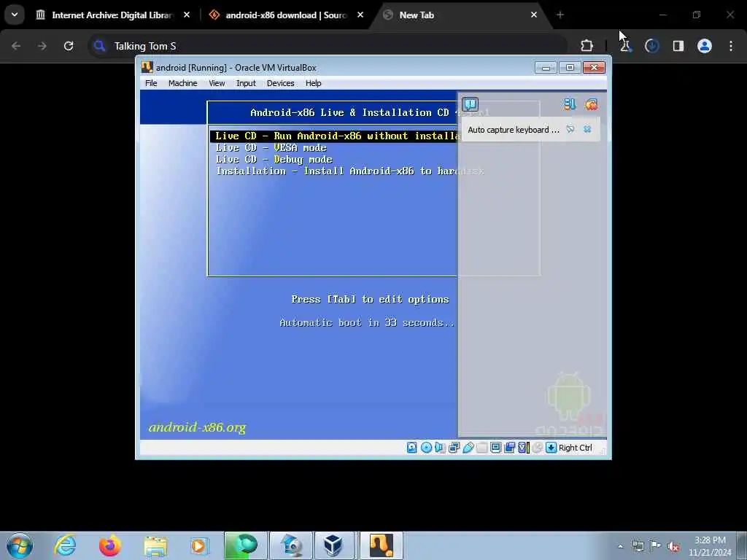Viewport: 747px width, 560px height.
Task: Open the Windows Start menu orb
Action: tap(20, 545)
